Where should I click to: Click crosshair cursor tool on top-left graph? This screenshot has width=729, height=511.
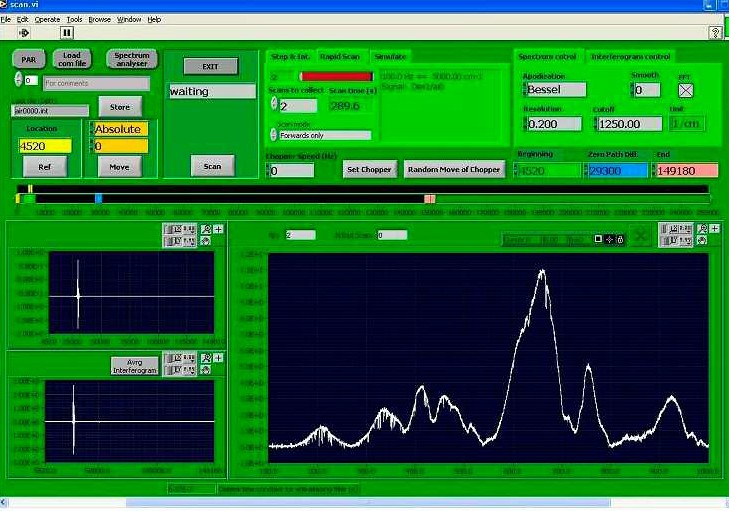(218, 229)
